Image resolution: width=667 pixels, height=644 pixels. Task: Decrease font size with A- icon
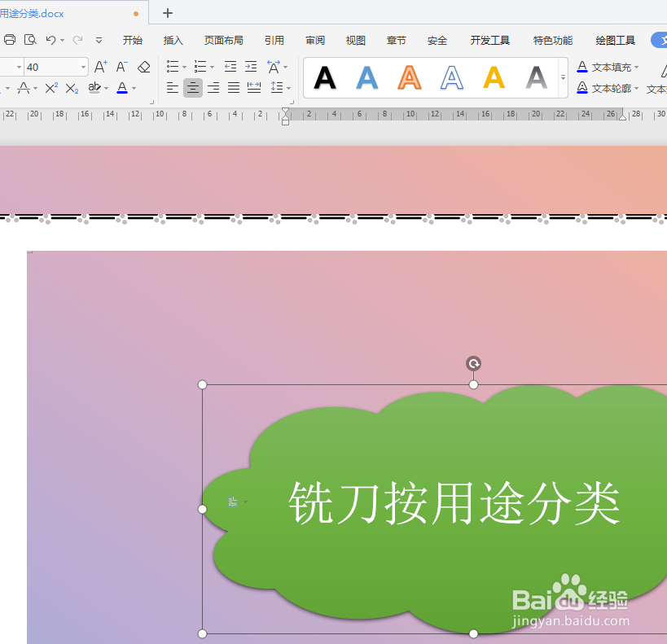[x=121, y=67]
